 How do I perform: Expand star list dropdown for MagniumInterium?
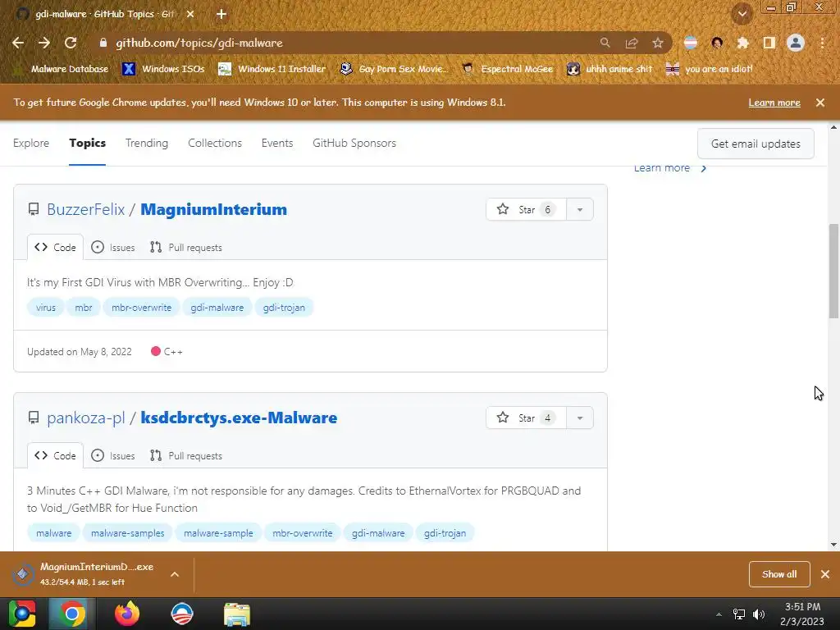pyautogui.click(x=580, y=209)
